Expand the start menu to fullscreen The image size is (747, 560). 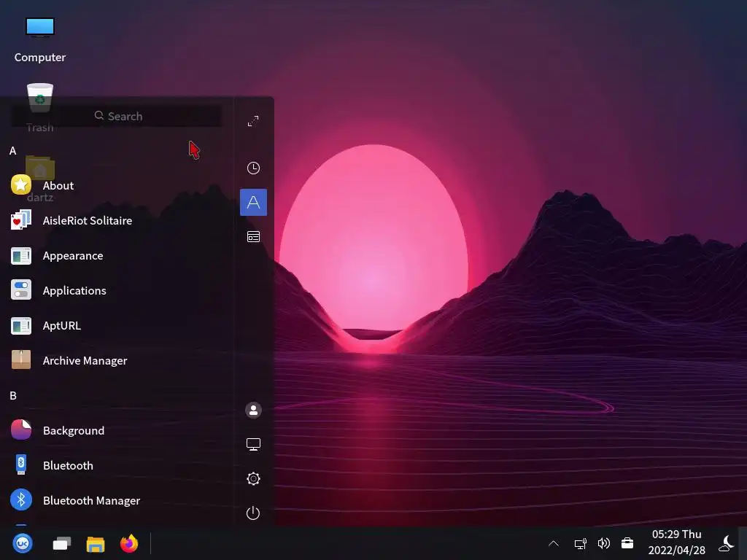(x=253, y=121)
